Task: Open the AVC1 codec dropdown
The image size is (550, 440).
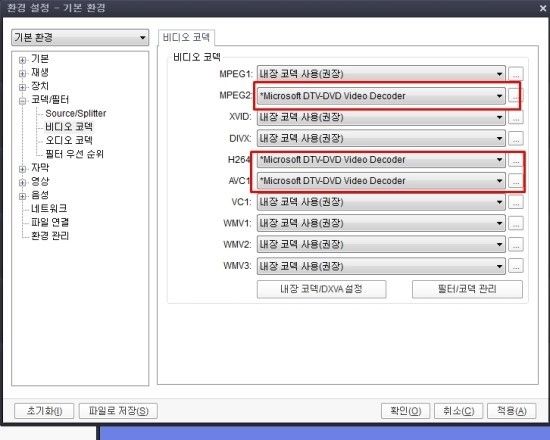Action: click(x=381, y=181)
